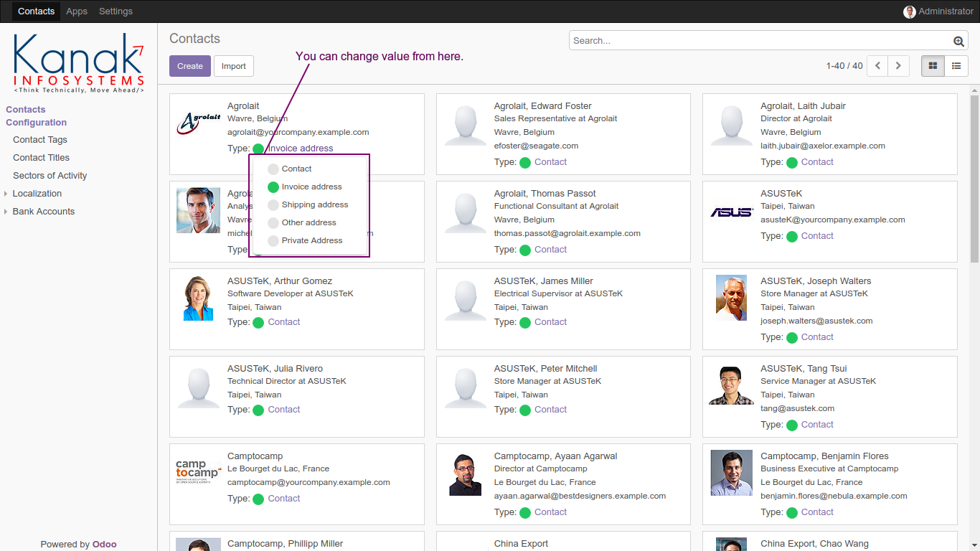Open Sectors of Activity configuration

coord(50,176)
